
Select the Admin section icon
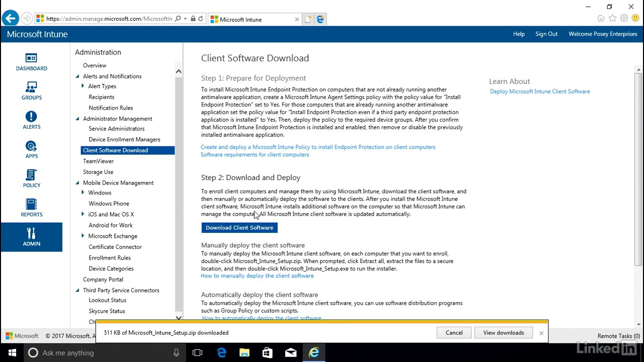tap(31, 237)
